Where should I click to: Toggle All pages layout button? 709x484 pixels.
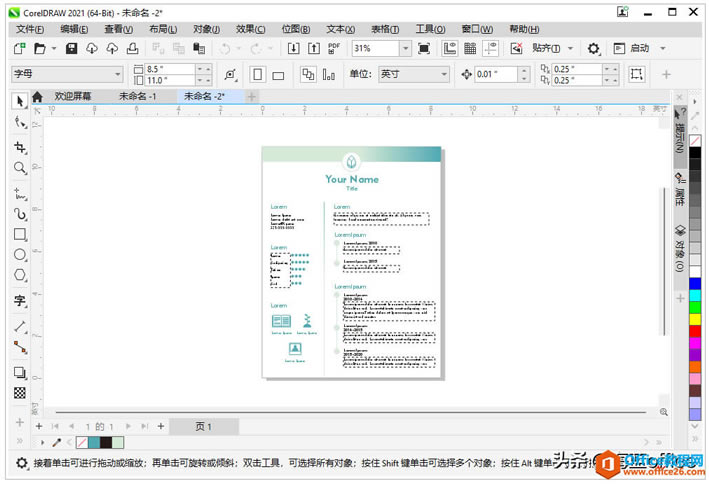pos(308,75)
